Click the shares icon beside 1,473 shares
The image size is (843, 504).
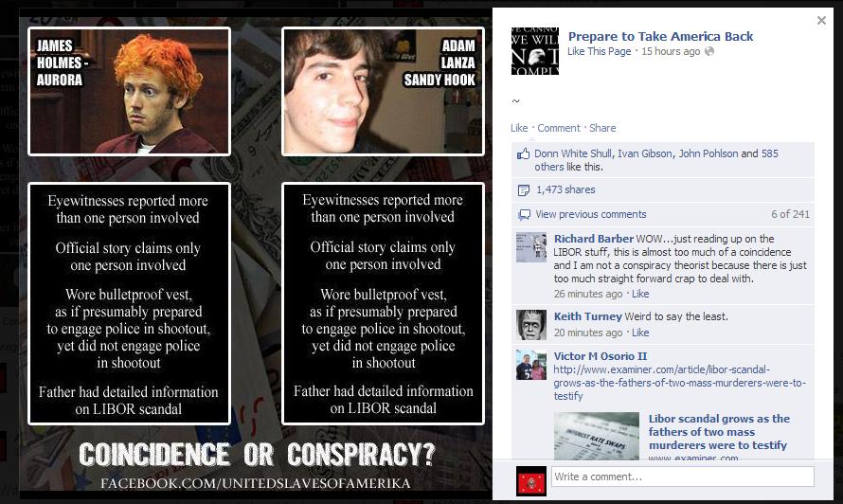(523, 189)
